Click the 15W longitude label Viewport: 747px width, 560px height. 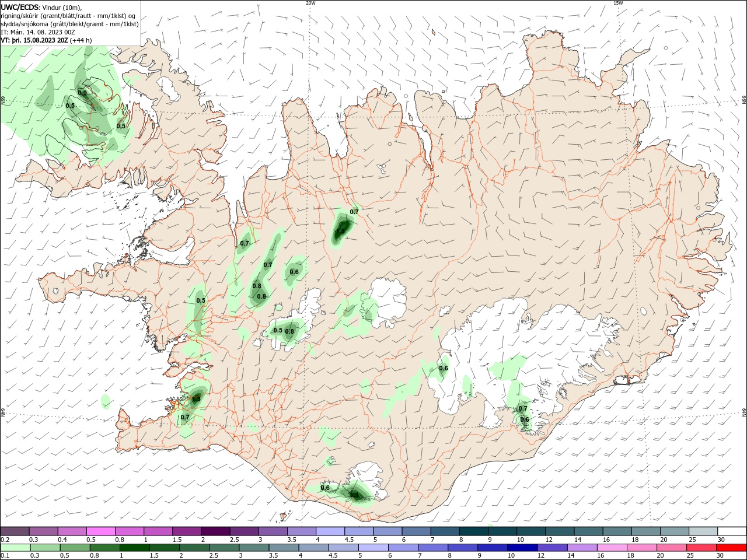click(618, 3)
